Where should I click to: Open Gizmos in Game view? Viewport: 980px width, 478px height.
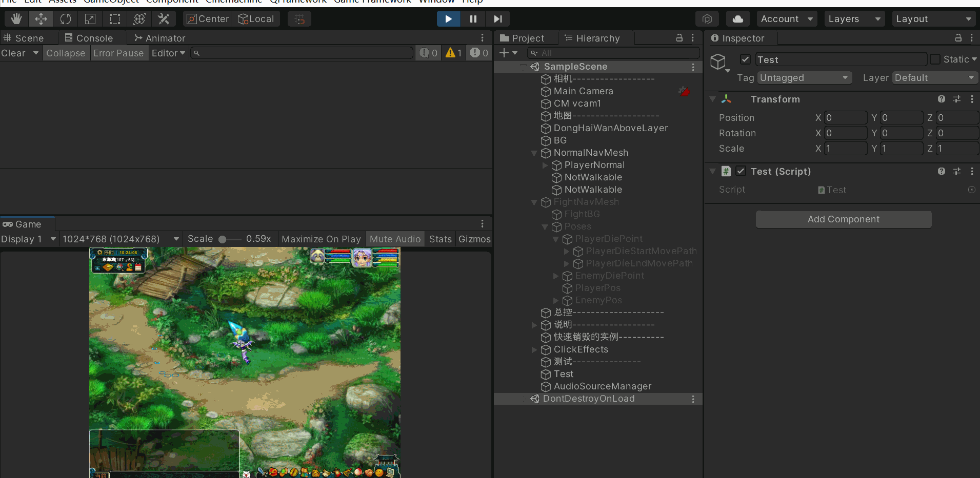[474, 239]
